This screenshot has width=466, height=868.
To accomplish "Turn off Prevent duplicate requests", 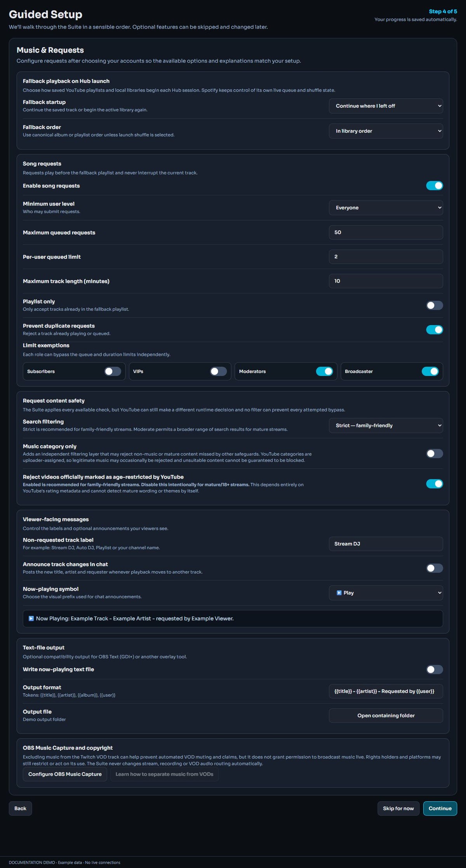I will 434,329.
